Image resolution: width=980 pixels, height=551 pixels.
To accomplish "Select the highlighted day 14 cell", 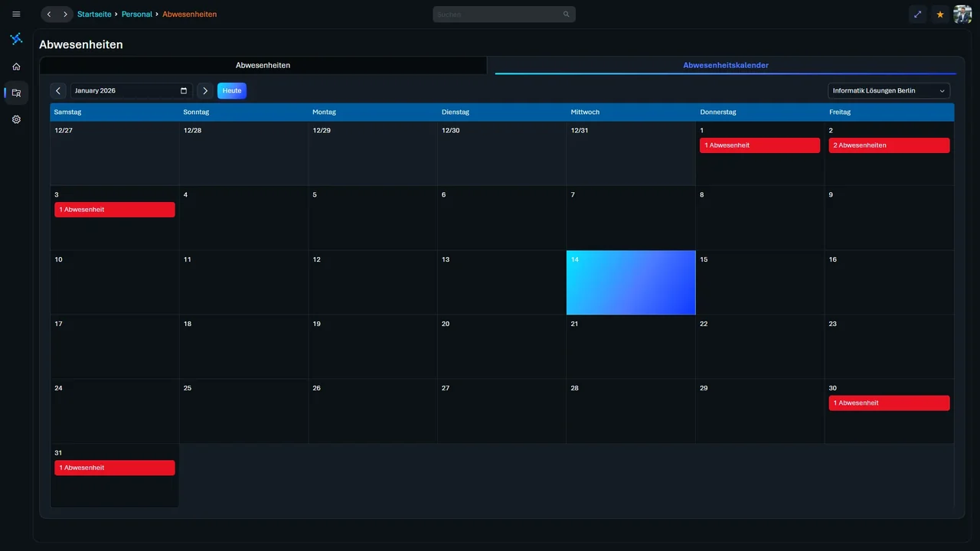I will [x=631, y=282].
